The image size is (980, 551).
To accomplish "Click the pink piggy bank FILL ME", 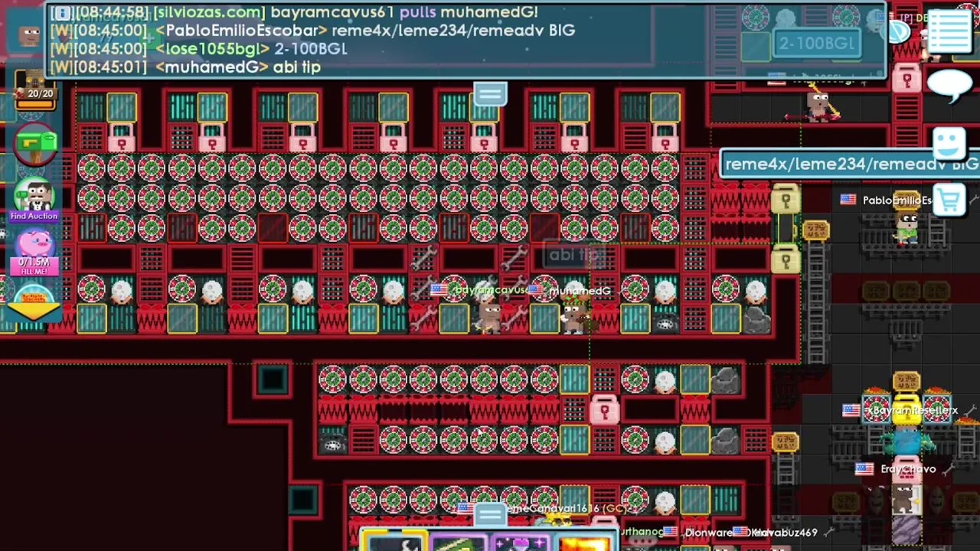I will (x=34, y=254).
